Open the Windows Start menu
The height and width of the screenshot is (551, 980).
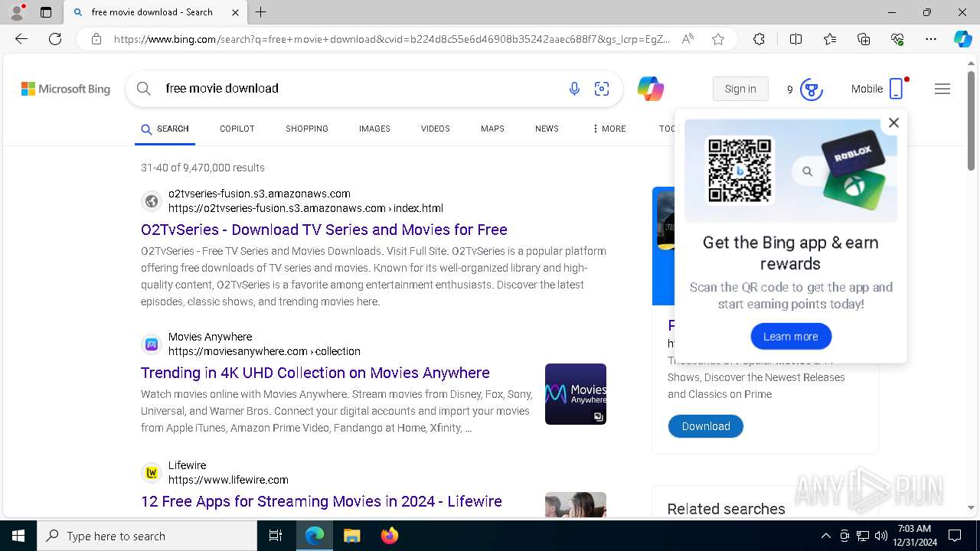[x=18, y=536]
